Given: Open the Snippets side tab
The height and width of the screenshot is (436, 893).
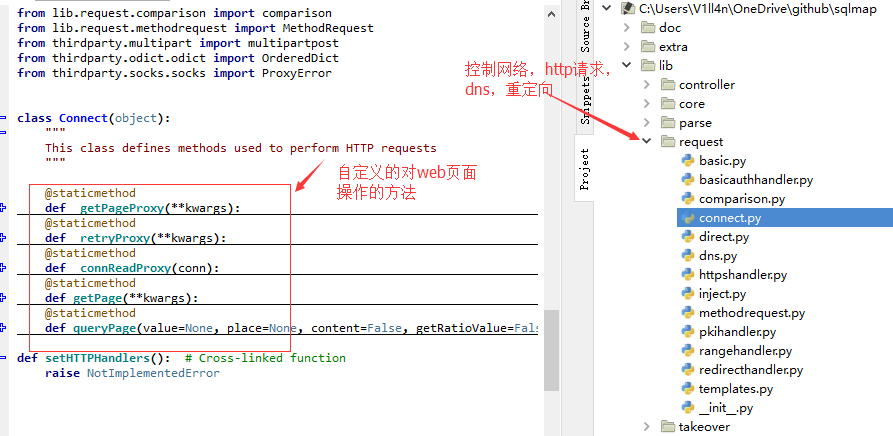Looking at the screenshot, I should click(585, 101).
